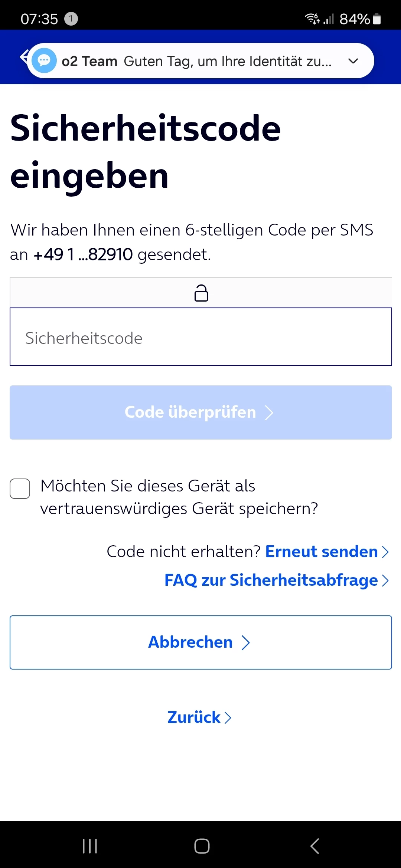This screenshot has width=401, height=868.
Task: Tap the masked phone number +49 1 ...82910
Action: (83, 254)
